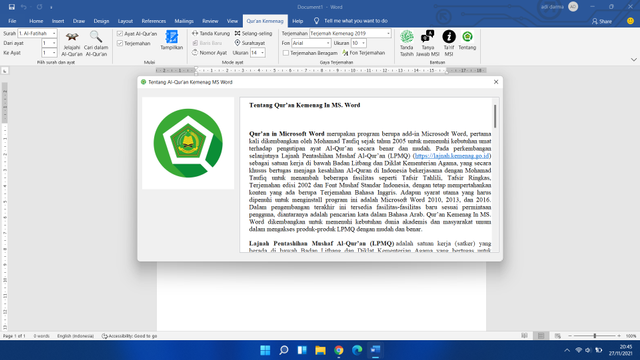The width and height of the screenshot is (640, 360).
Task: Toggle the Terjemahan checkbox
Action: click(120, 43)
